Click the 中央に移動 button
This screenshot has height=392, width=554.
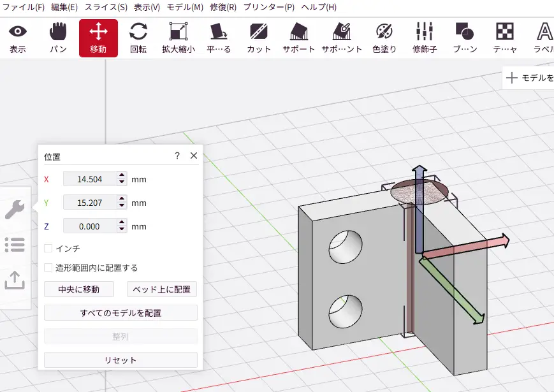click(79, 289)
